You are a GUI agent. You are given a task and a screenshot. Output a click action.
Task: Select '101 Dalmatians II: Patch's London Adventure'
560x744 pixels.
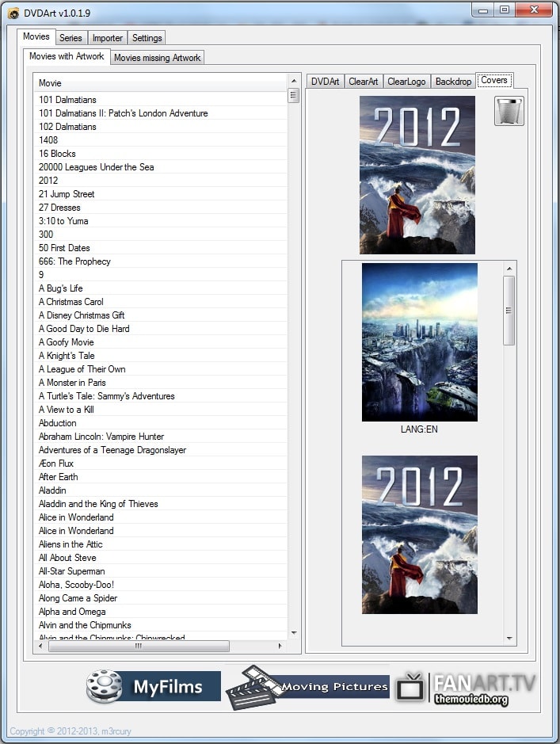(160, 113)
